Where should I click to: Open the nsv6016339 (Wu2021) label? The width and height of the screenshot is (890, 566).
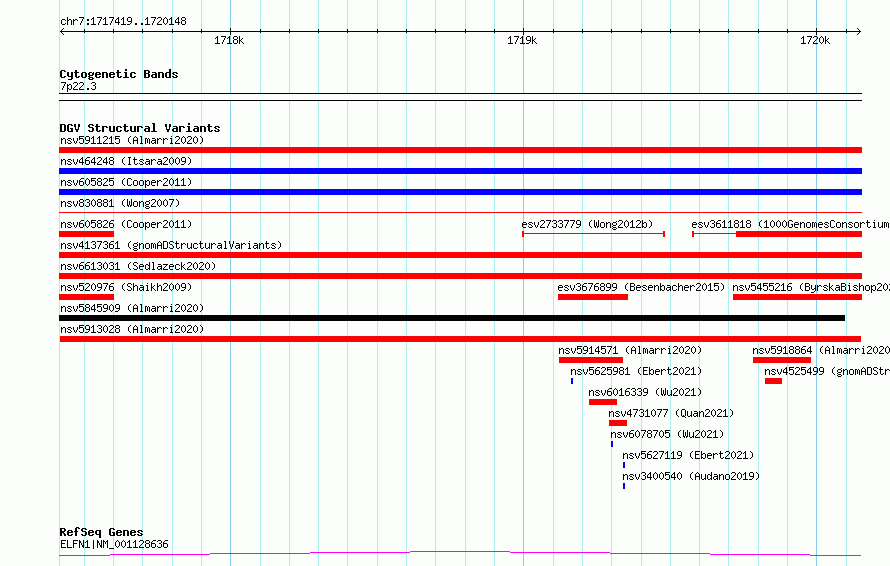pyautogui.click(x=645, y=392)
